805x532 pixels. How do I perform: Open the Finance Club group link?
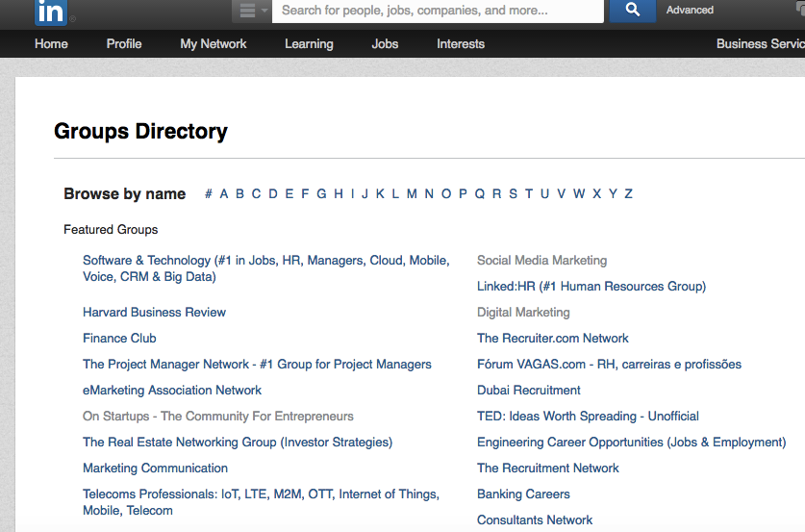[119, 339]
